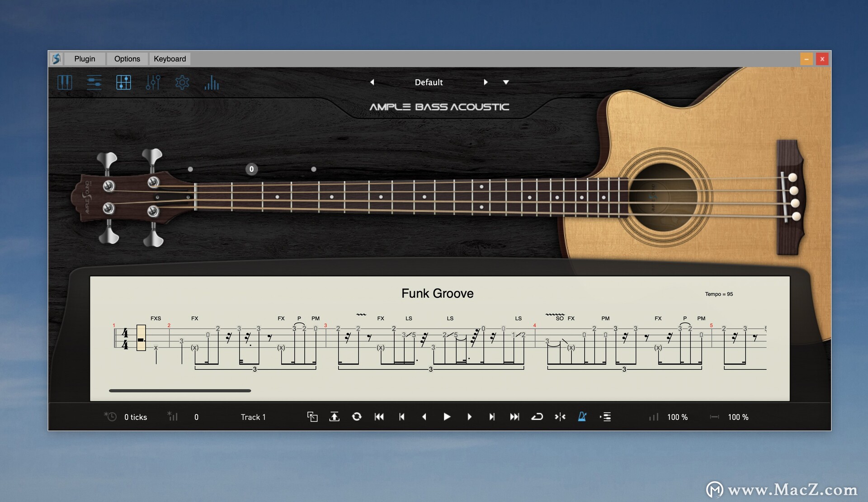Open the panel with the horizontal sliders icon
This screenshot has height=502, width=868.
94,82
